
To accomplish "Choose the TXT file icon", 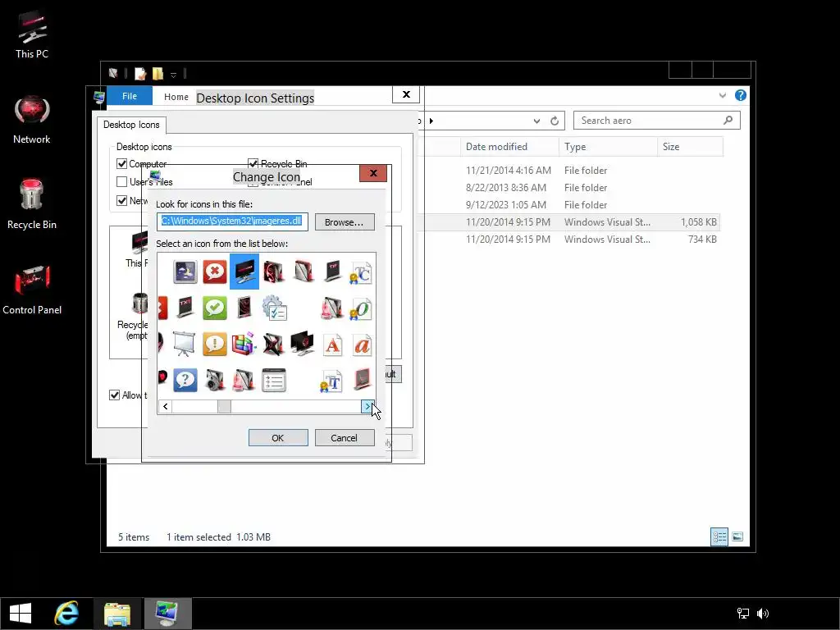I will coord(185,308).
